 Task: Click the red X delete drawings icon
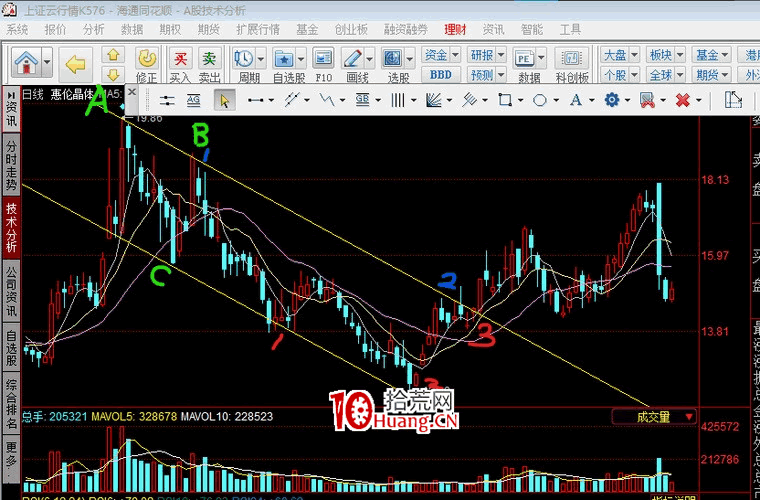pos(682,100)
